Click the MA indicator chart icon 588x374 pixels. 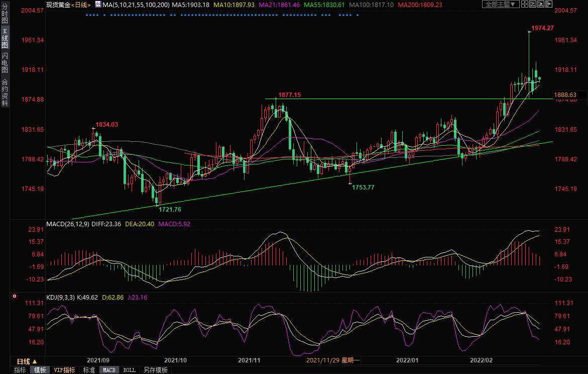pyautogui.click(x=98, y=5)
